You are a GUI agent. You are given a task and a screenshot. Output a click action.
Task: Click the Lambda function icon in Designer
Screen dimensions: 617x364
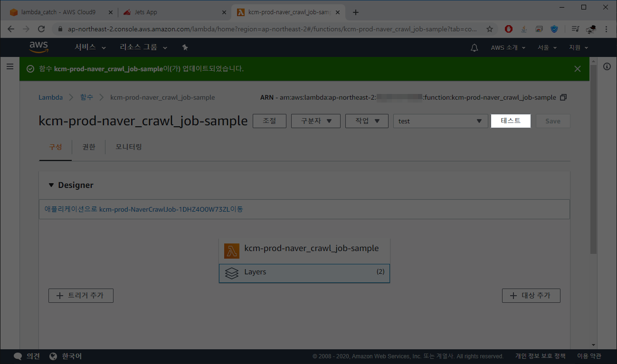pos(232,251)
